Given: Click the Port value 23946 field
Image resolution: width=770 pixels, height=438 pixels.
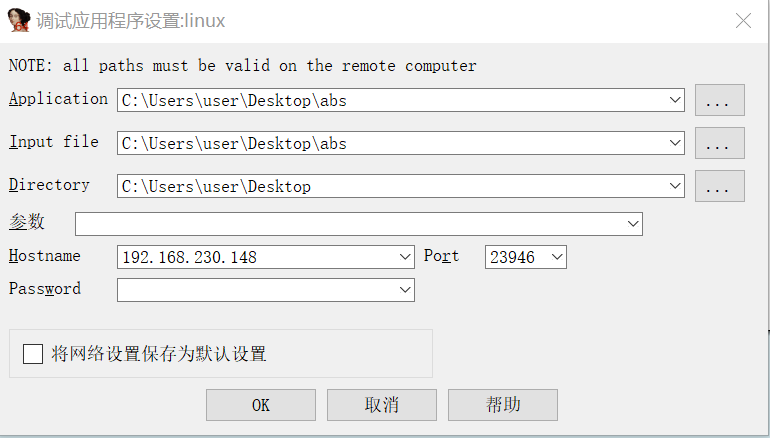Looking at the screenshot, I should coord(515,257).
